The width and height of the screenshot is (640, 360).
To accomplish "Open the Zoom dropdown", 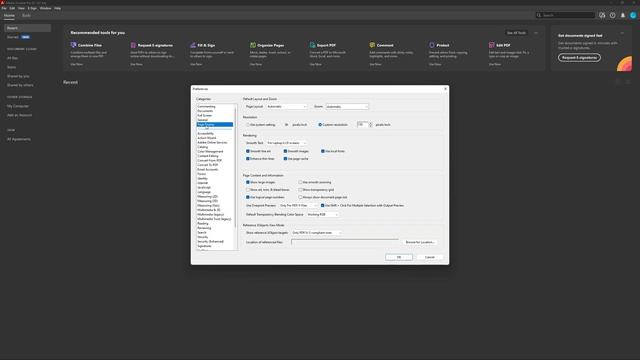I will [347, 107].
